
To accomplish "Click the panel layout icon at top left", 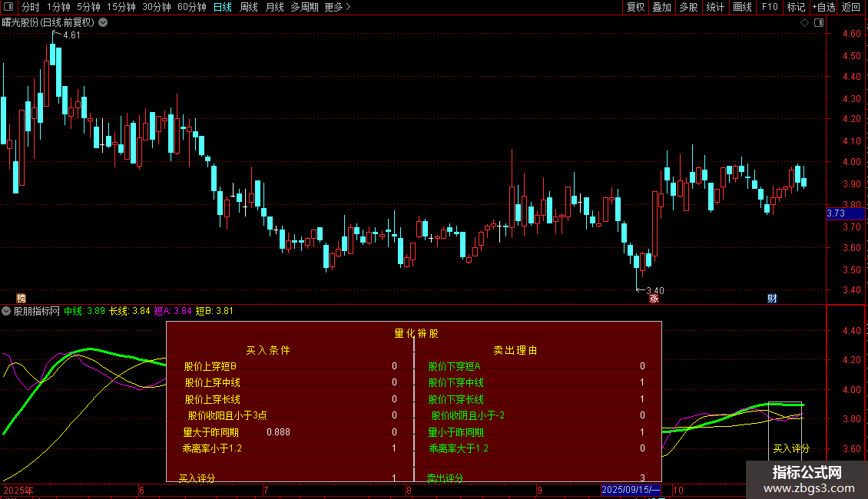I will click(x=8, y=7).
